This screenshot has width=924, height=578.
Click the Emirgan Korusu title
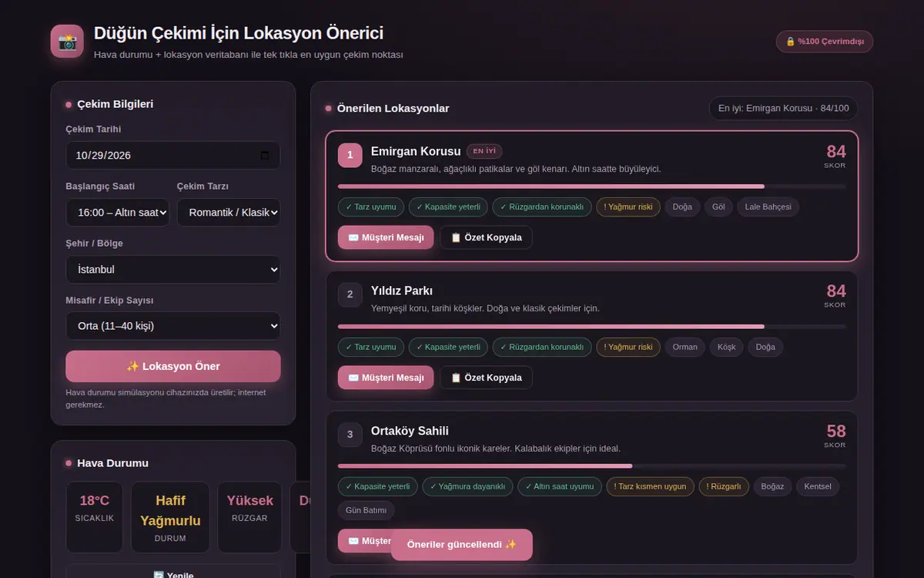[x=416, y=151]
